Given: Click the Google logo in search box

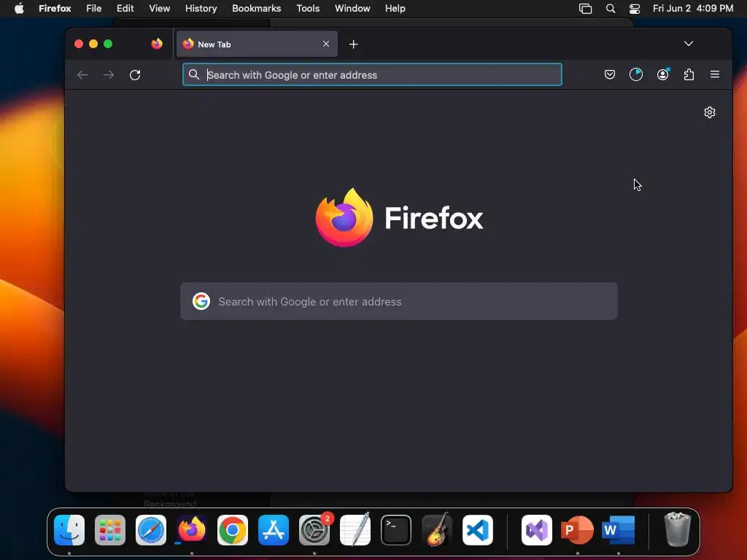Looking at the screenshot, I should [x=201, y=301].
